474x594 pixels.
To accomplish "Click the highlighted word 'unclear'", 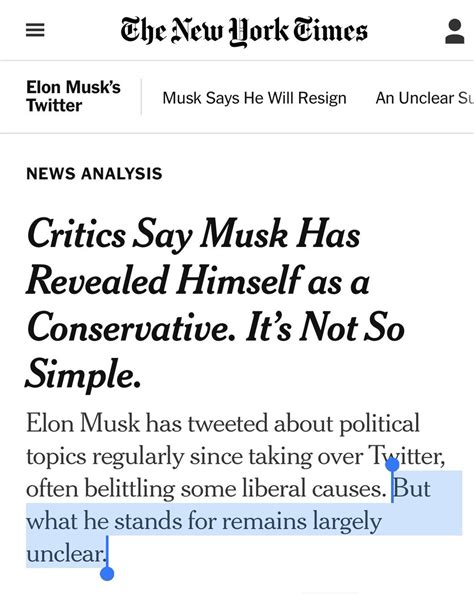I will [x=66, y=554].
